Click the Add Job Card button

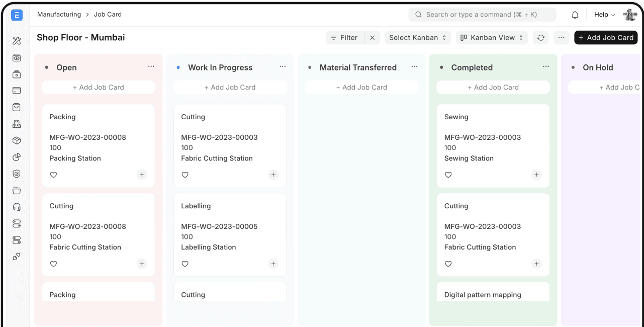pyautogui.click(x=606, y=37)
